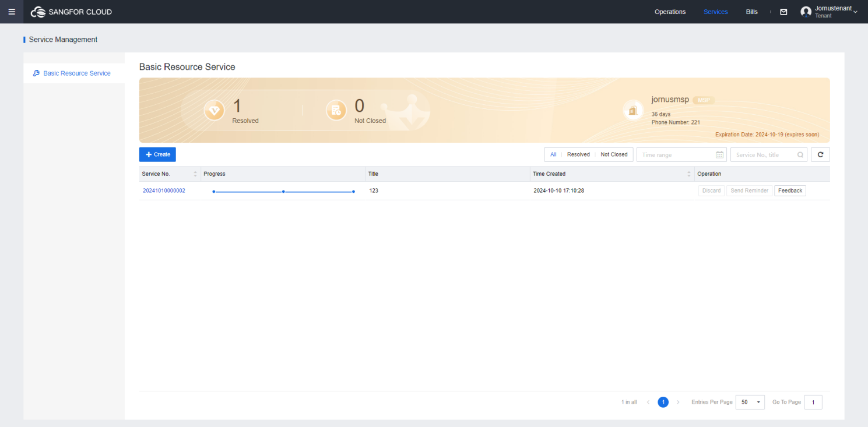This screenshot has width=868, height=427.
Task: Click the search magnifier icon
Action: [x=800, y=155]
